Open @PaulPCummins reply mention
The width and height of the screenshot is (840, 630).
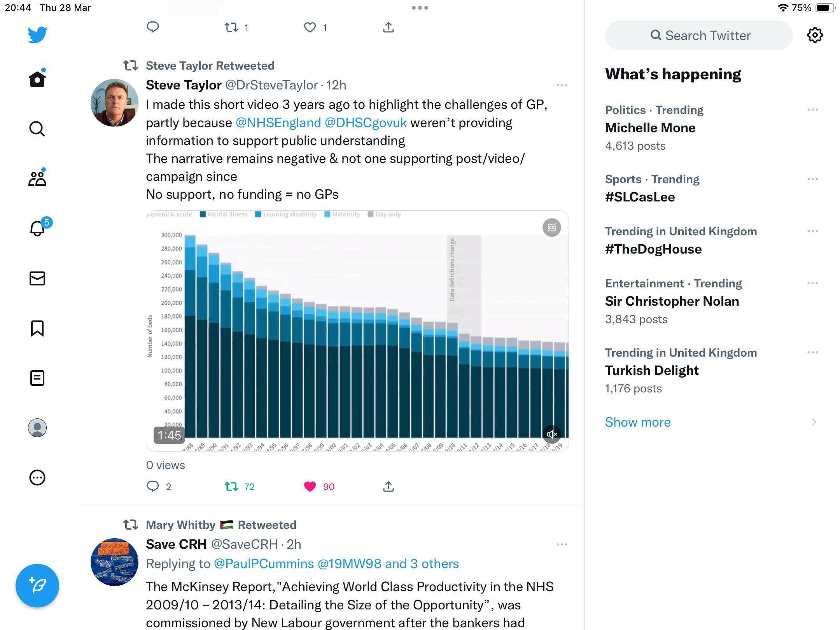click(264, 564)
